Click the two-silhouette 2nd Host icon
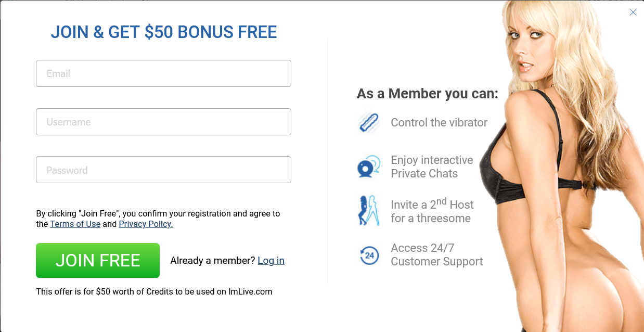 (x=369, y=210)
